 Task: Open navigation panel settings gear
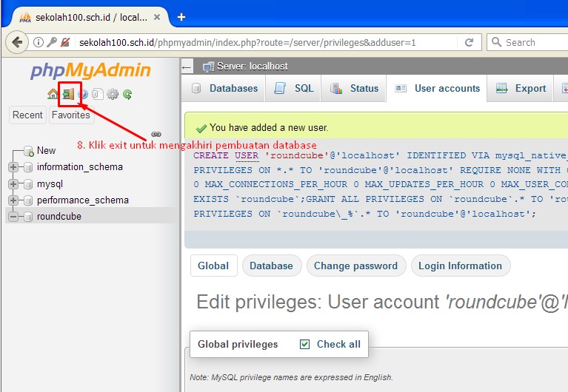pyautogui.click(x=113, y=94)
